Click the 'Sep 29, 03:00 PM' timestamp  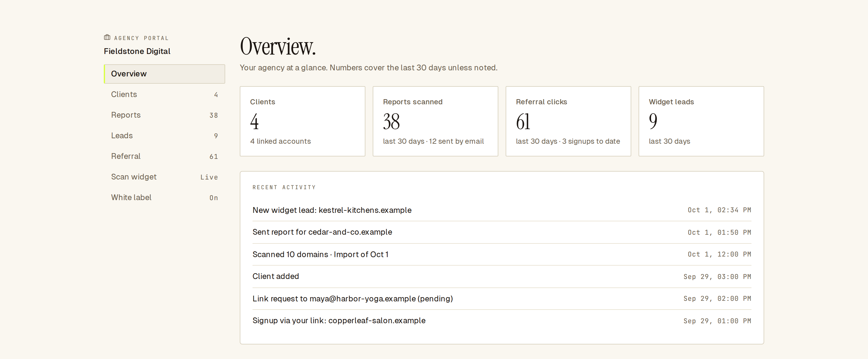tap(717, 277)
